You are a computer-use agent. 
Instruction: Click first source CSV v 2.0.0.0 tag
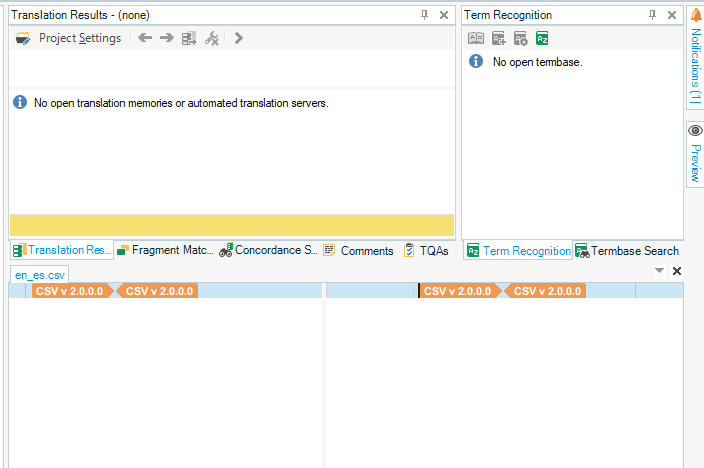(72, 291)
